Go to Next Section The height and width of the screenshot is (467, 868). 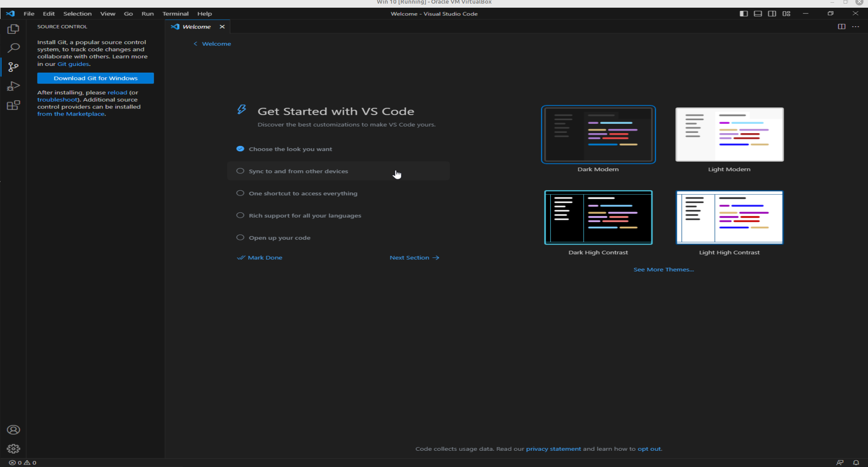coord(414,258)
